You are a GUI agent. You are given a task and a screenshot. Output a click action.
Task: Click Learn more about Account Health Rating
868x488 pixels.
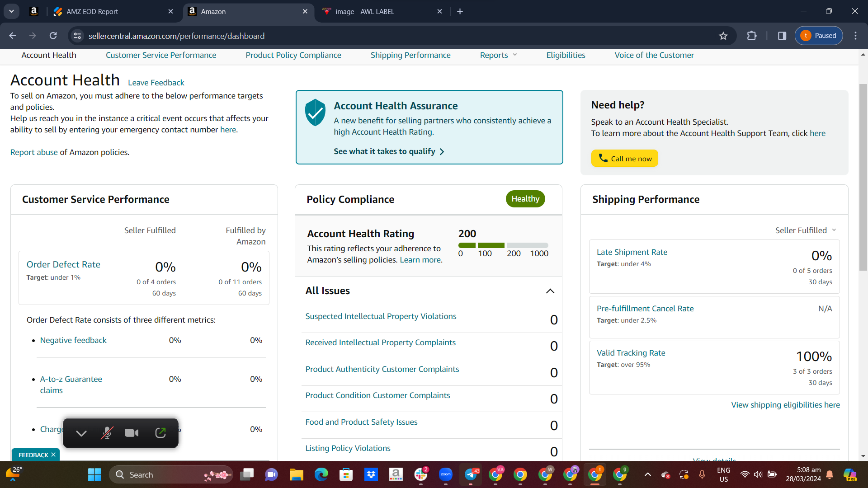420,260
